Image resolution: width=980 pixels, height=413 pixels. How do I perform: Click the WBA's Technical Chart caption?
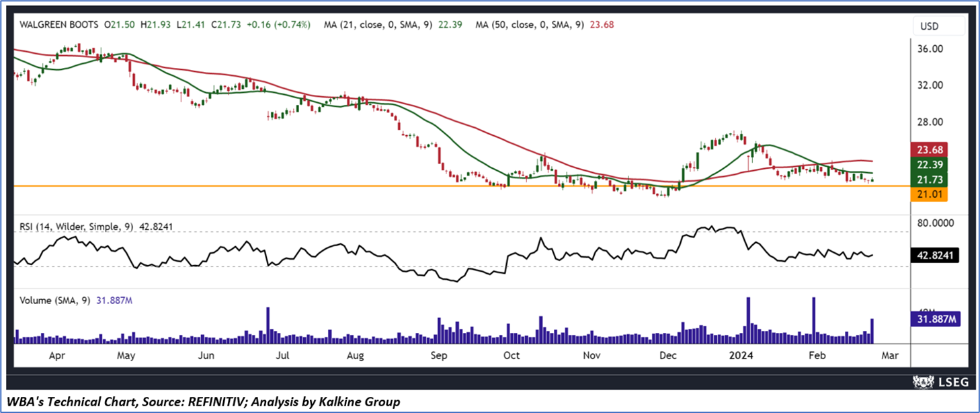204,402
